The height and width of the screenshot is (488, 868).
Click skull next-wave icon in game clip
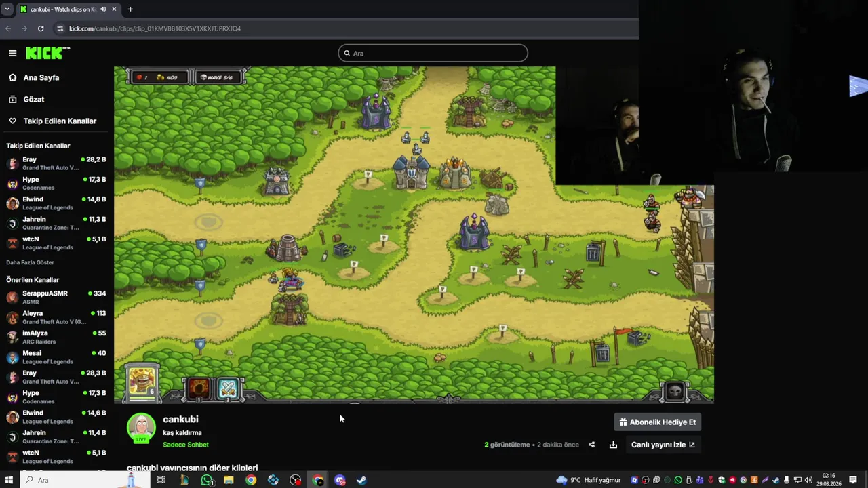coord(675,391)
